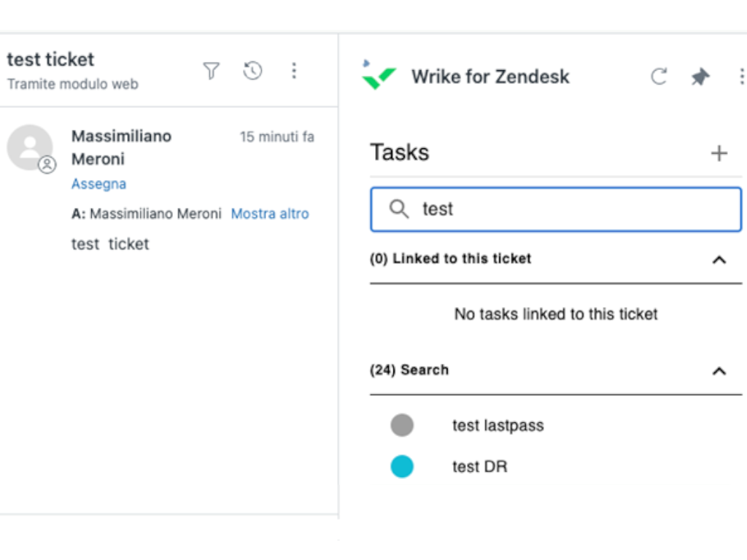Open the test lastpass task
The image size is (747, 560).
498,425
